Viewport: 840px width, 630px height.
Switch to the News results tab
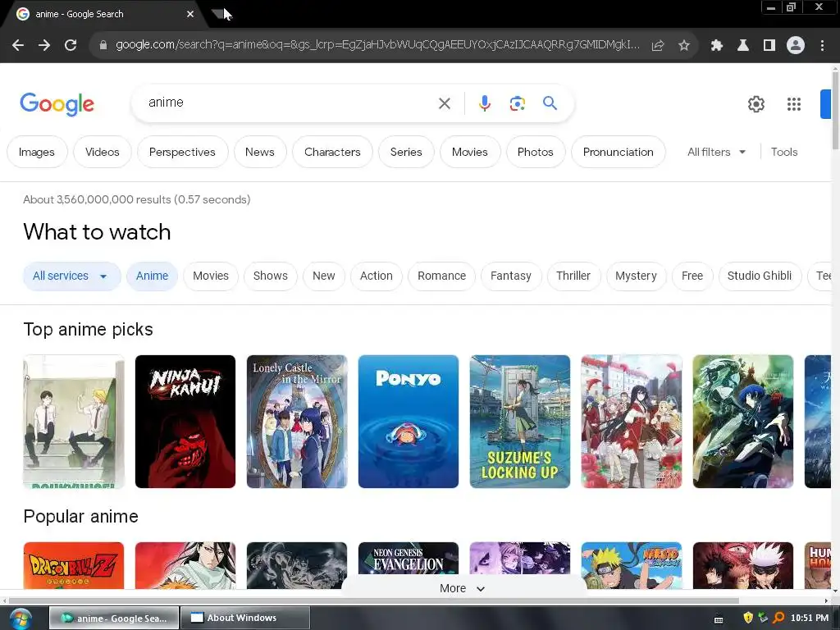(260, 152)
